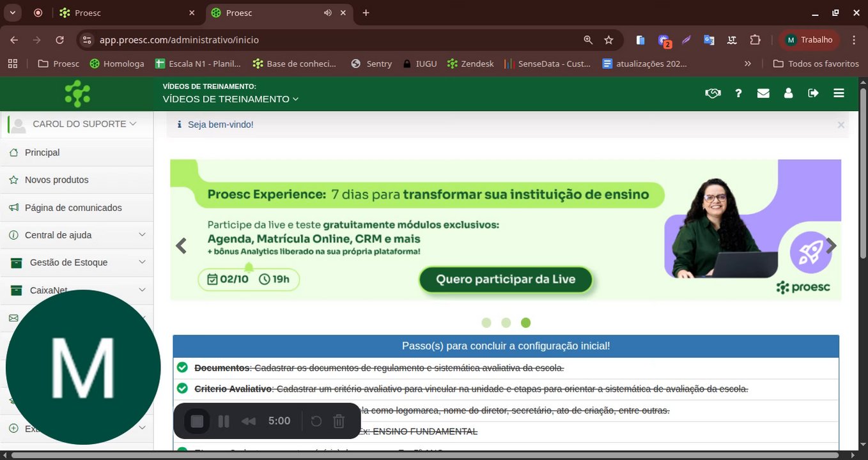Click the green check next to Documentos
Viewport: 868px width, 460px height.
(182, 367)
